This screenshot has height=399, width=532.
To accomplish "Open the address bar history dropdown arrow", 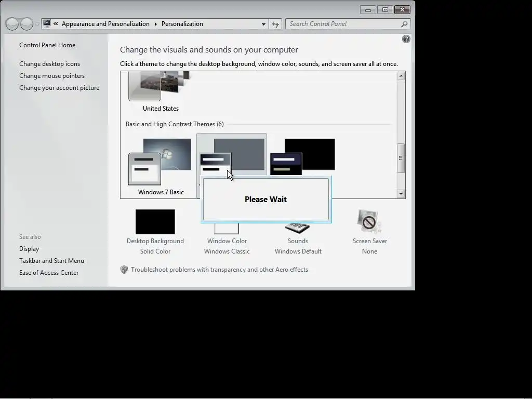I will pos(263,24).
